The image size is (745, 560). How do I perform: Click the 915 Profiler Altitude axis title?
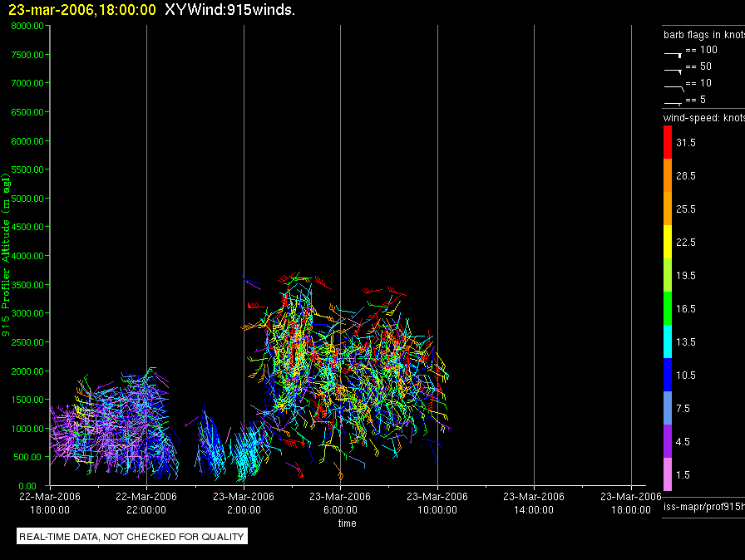point(6,255)
